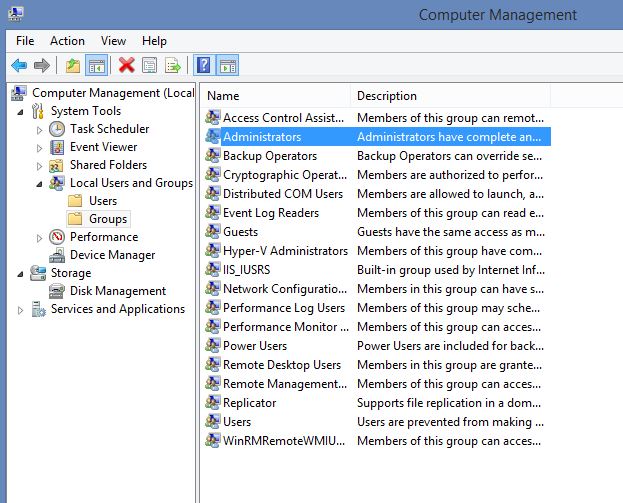Image resolution: width=623 pixels, height=503 pixels.
Task: Click the Device Manager icon
Action: (57, 255)
